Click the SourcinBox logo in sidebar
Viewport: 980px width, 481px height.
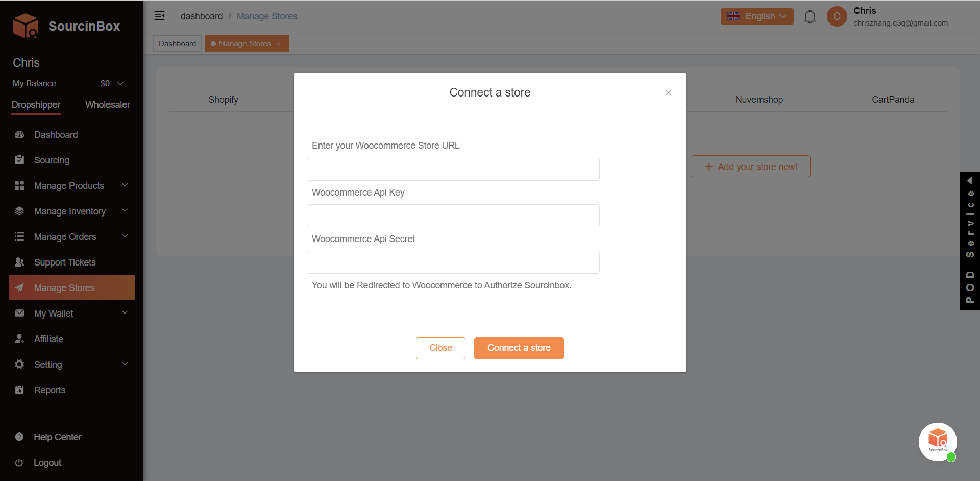coord(66,26)
